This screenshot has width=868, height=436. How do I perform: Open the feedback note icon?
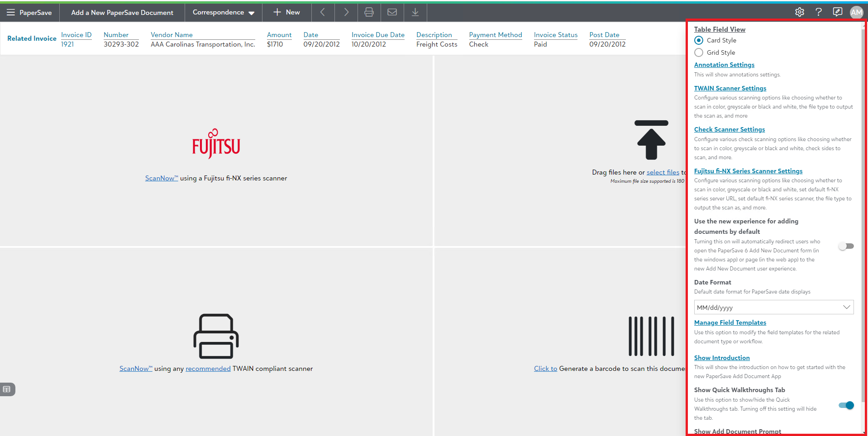pos(838,12)
